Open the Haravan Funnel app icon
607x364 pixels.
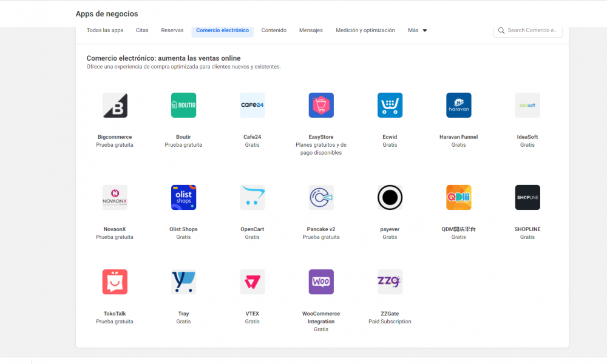pyautogui.click(x=459, y=105)
